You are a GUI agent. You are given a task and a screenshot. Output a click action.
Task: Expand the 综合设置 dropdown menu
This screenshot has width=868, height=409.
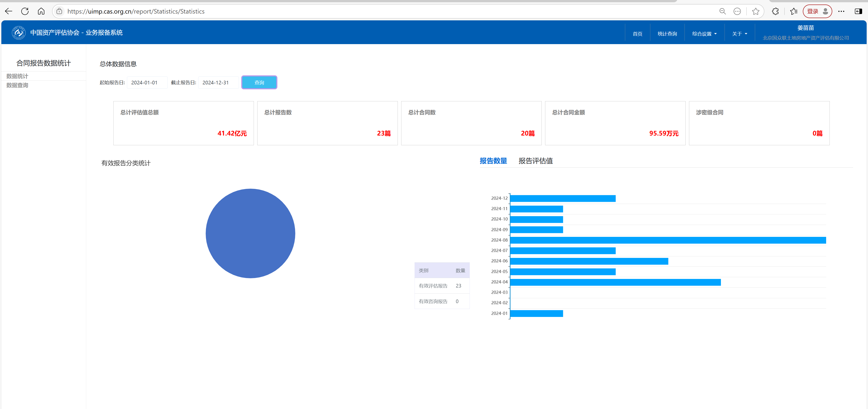point(704,34)
